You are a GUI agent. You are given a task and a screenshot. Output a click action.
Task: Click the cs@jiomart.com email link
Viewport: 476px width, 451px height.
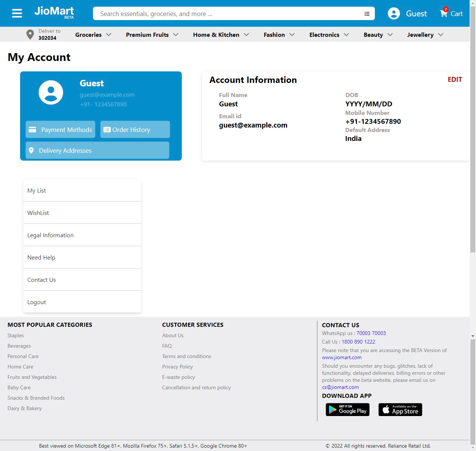coord(340,387)
